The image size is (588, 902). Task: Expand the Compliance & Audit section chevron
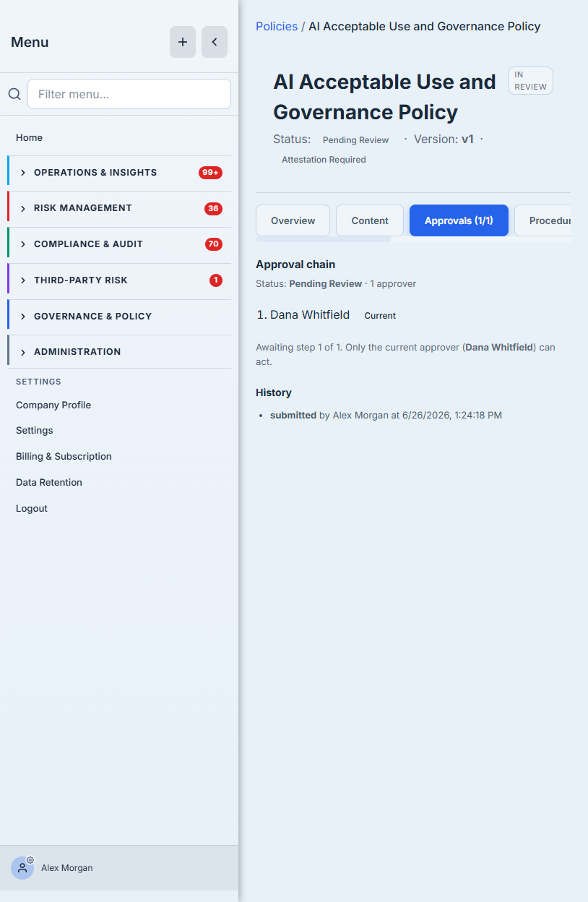coord(23,244)
